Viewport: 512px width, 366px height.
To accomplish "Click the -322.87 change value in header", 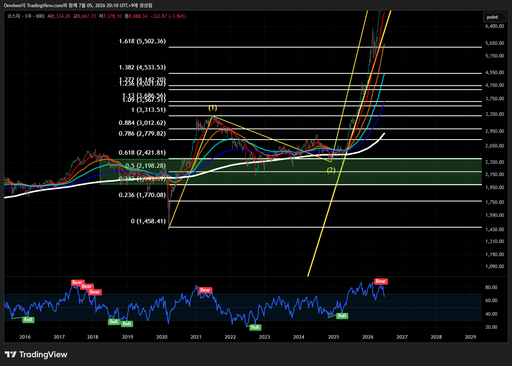I will pyautogui.click(x=159, y=16).
